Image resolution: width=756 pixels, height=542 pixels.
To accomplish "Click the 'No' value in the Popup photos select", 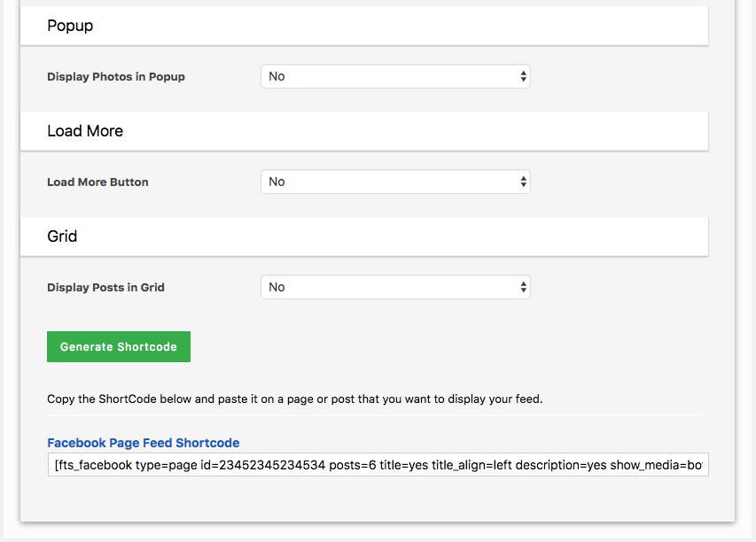I will 277,76.
